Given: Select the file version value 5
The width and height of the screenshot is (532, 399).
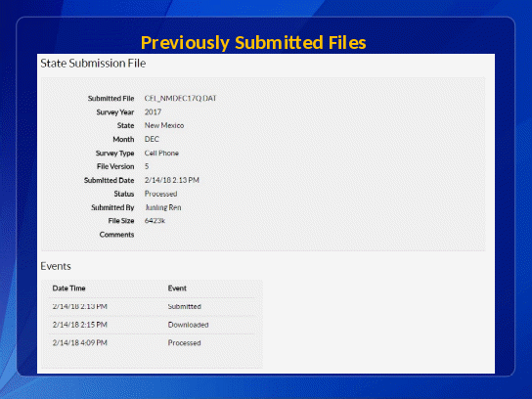Looking at the screenshot, I should [x=147, y=166].
